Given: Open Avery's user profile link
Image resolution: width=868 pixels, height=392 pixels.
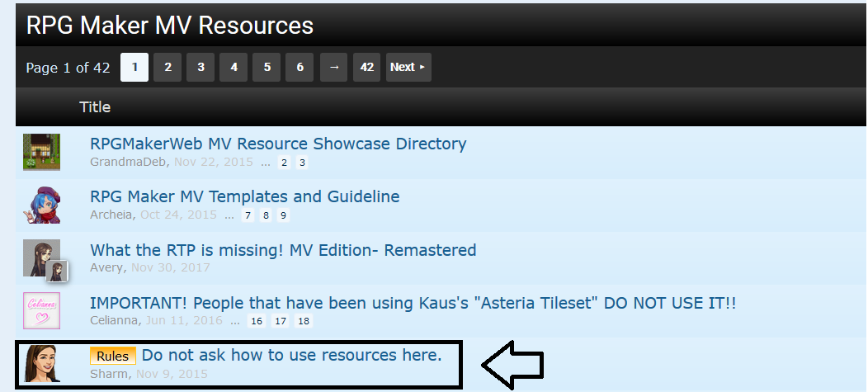Looking at the screenshot, I should point(108,267).
